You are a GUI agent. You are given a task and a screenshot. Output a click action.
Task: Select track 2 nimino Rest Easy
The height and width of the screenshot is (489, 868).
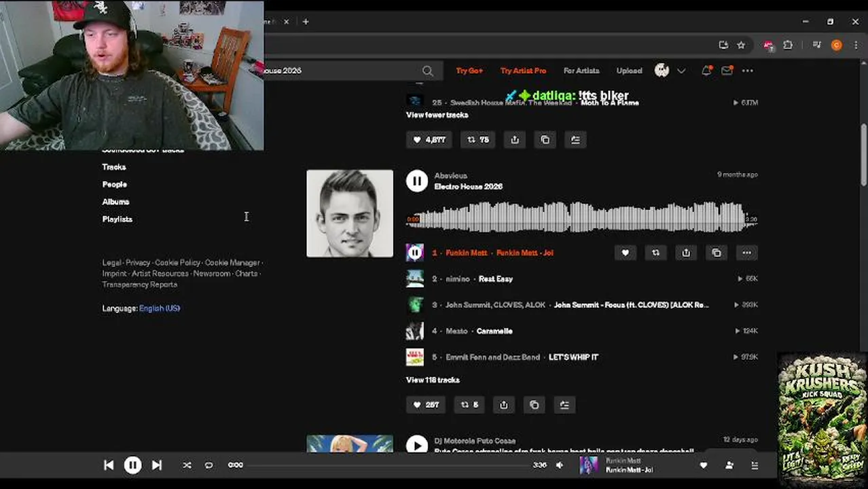pos(582,279)
